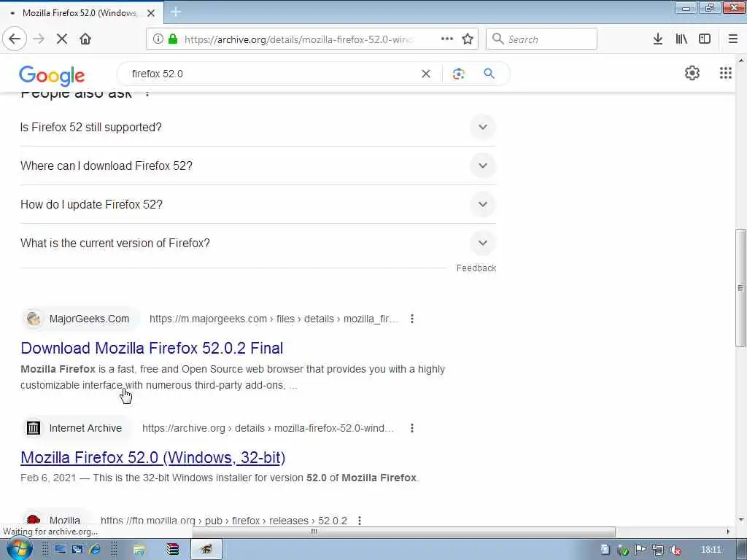Click the Google logo

click(x=52, y=76)
